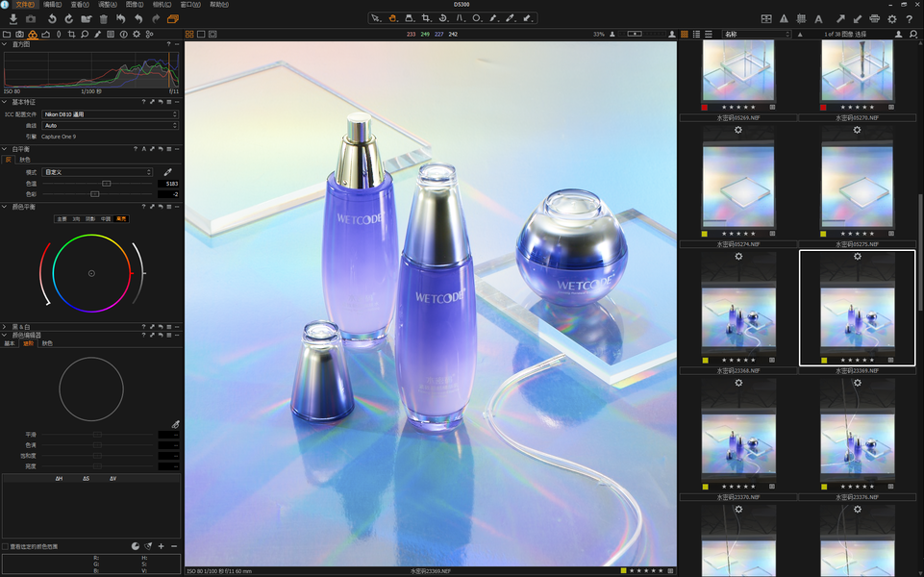Click the camera capture icon in top toolbar
Image resolution: width=924 pixels, height=577 pixels.
coord(31,19)
